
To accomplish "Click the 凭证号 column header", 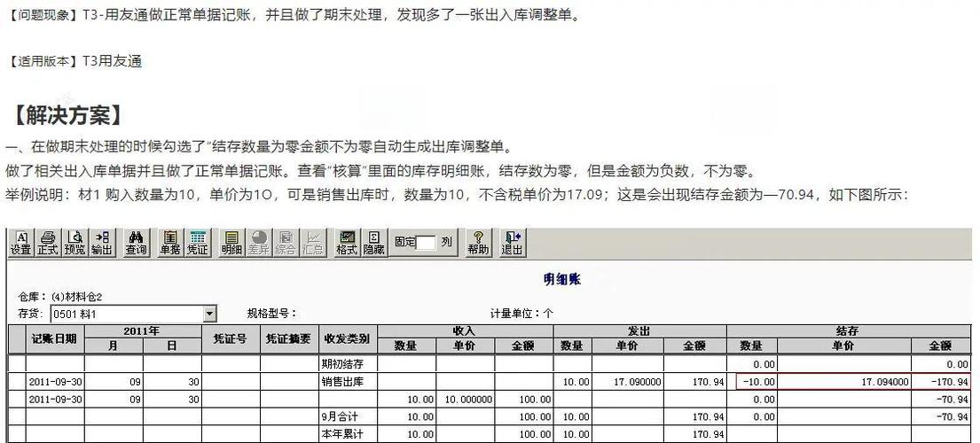I will (x=231, y=339).
